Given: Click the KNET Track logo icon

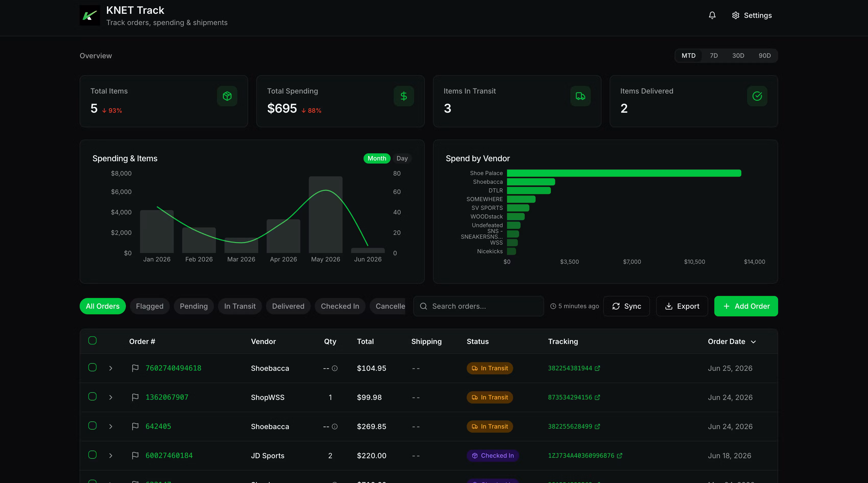Looking at the screenshot, I should pos(90,16).
